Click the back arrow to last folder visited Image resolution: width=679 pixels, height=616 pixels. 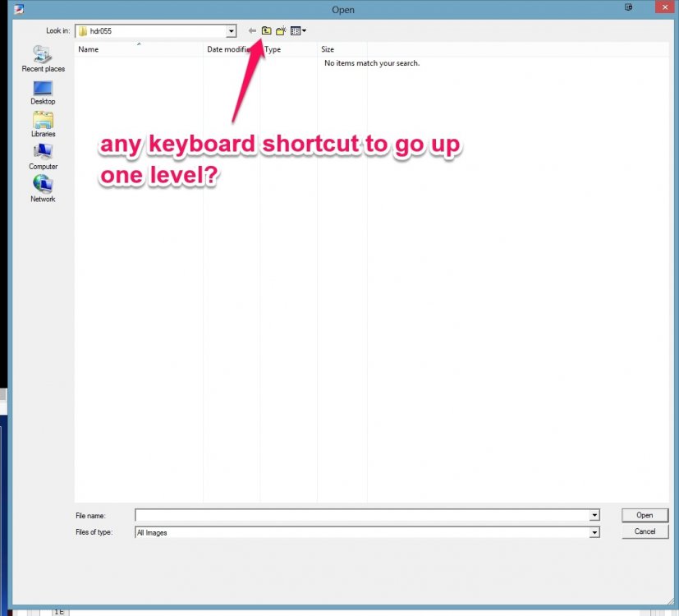(x=252, y=30)
